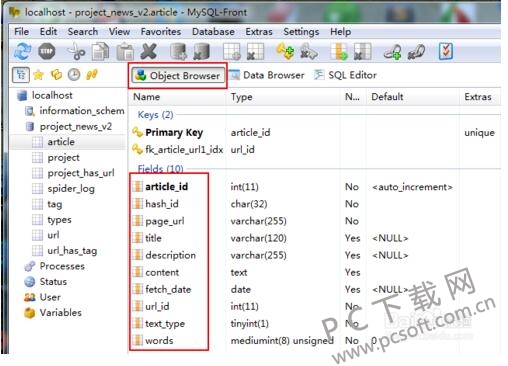Open the View menu
The width and height of the screenshot is (508, 366).
[119, 32]
